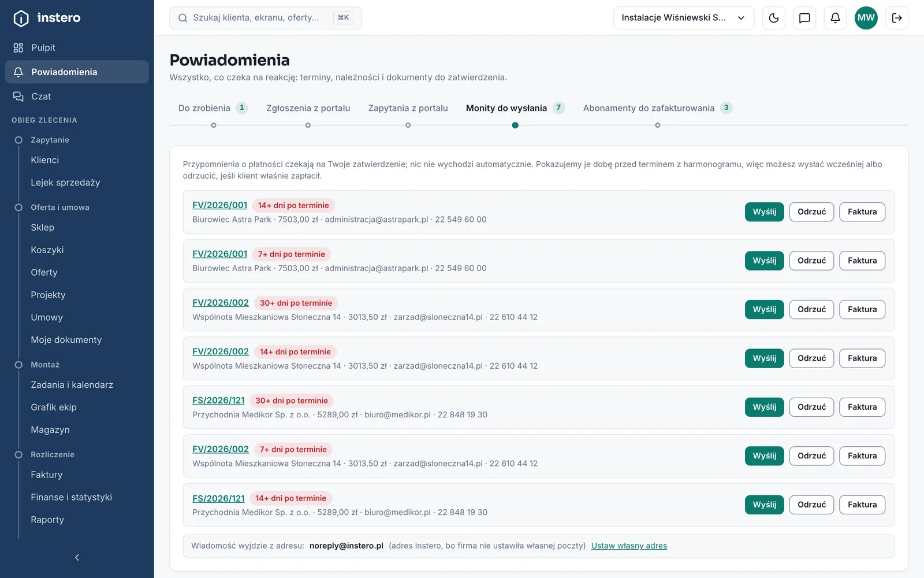Open Oferty in sidebar
Screen dimensions: 924x578
point(44,273)
